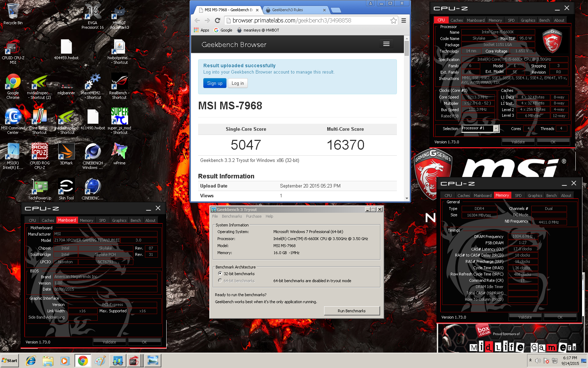The image size is (588, 368).
Task: Show hidden system tray icons
Action: 530,360
